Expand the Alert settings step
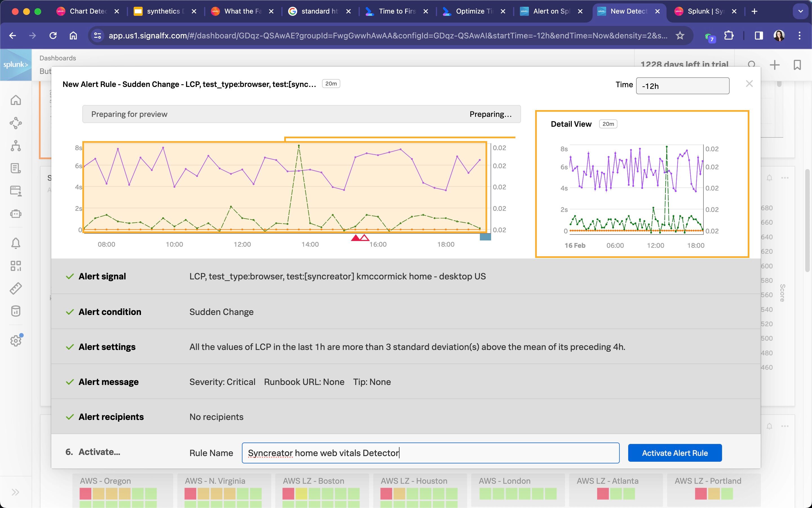This screenshot has height=508, width=812. [x=406, y=347]
